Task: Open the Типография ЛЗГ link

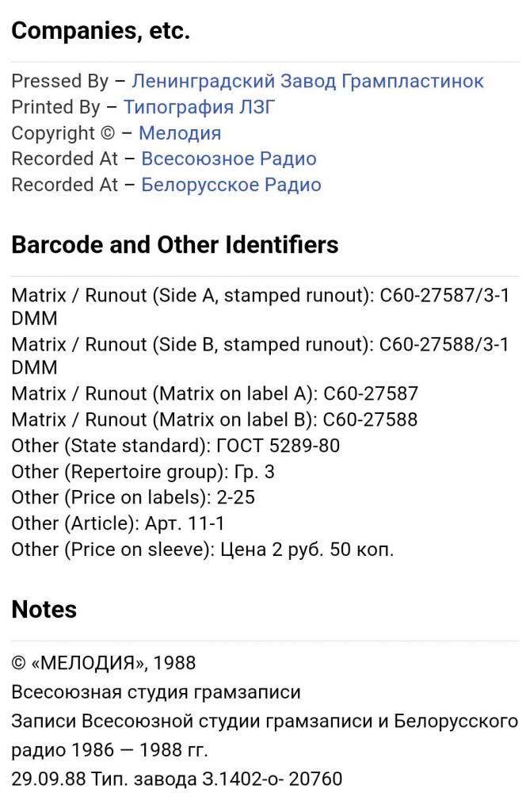Action: point(199,107)
